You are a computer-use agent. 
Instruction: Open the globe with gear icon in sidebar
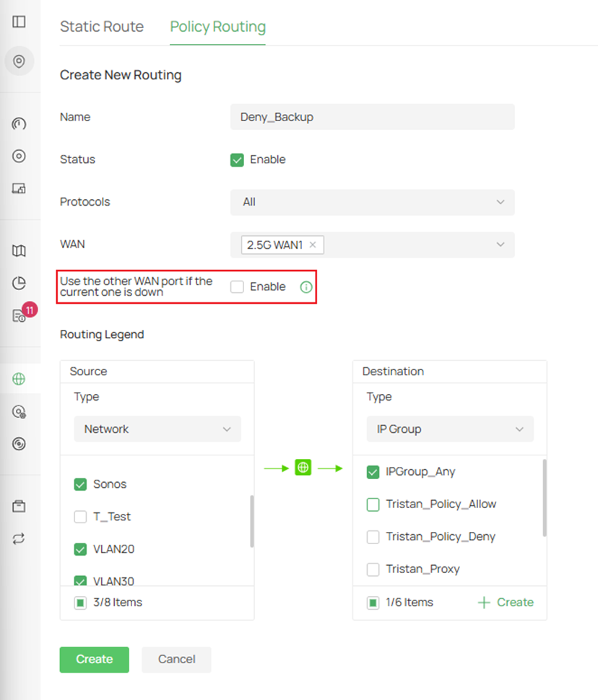(x=19, y=411)
